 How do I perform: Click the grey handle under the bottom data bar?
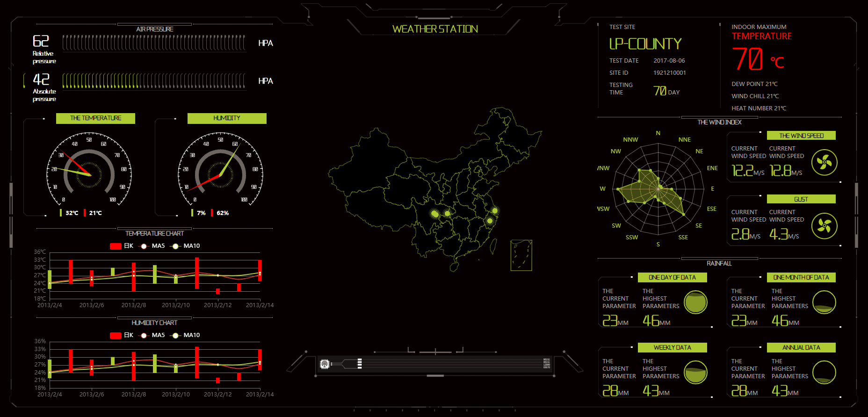tap(435, 375)
